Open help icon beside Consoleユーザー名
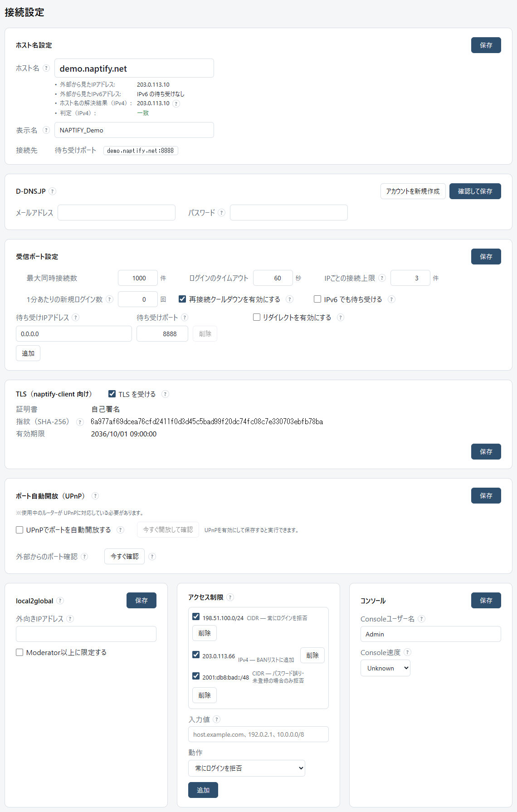The height and width of the screenshot is (812, 517). 421,619
